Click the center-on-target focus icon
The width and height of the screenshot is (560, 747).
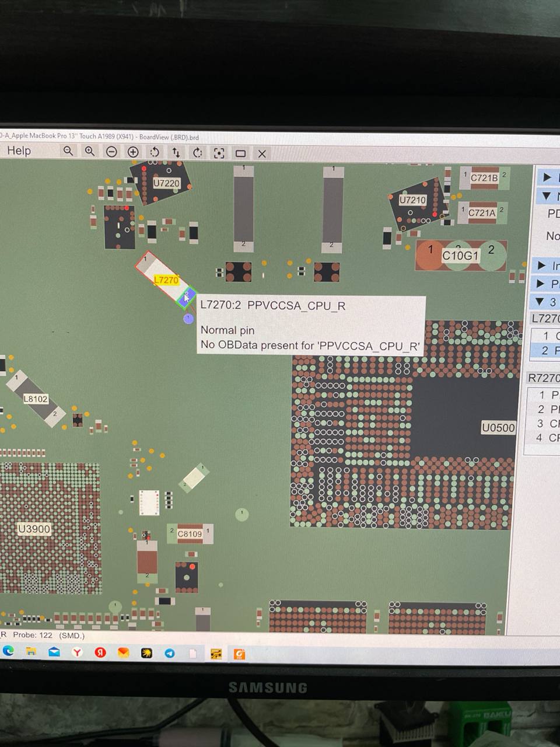pyautogui.click(x=219, y=153)
